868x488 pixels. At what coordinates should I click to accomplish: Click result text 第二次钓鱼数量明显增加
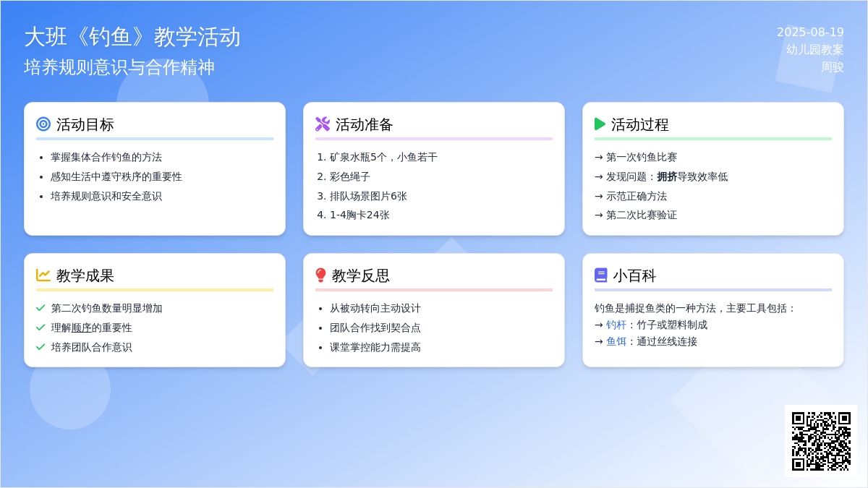click(x=106, y=308)
